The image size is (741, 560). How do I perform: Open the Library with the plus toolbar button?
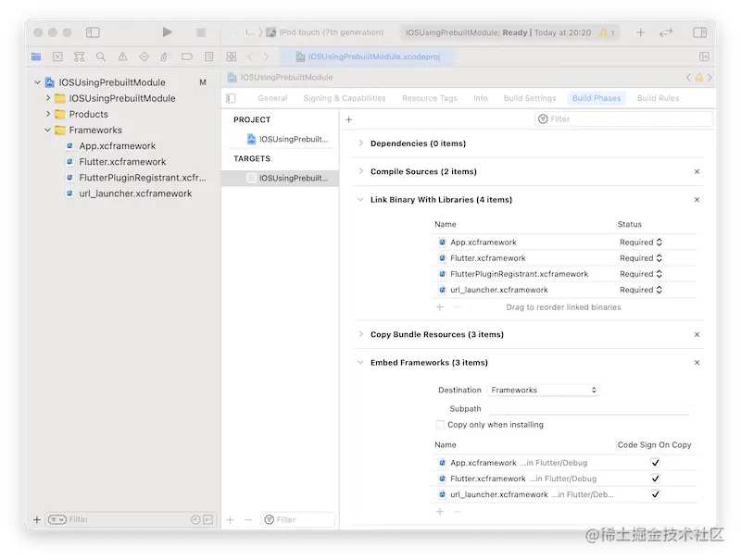coord(640,32)
